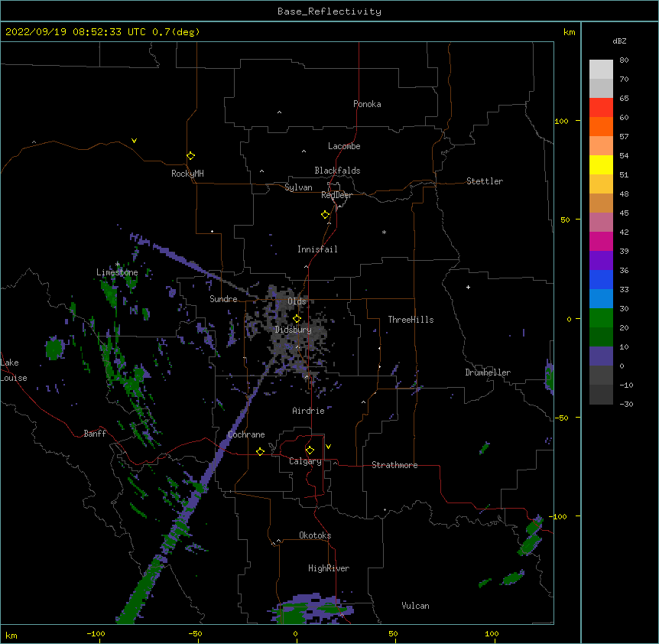Click the RedDeer city label
This screenshot has height=644, width=659.
pyautogui.click(x=336, y=195)
